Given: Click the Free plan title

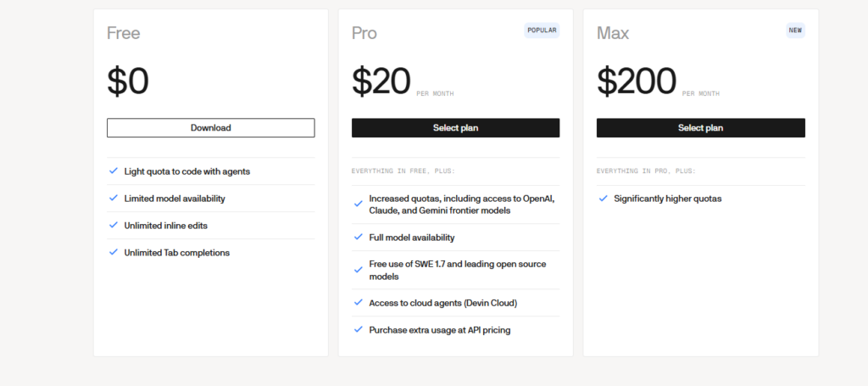Looking at the screenshot, I should [x=124, y=33].
